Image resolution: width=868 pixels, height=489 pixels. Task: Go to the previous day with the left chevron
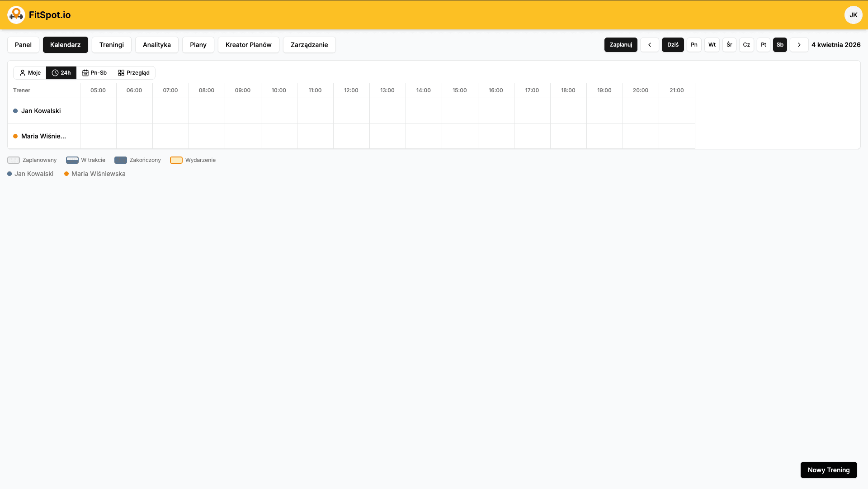(650, 45)
